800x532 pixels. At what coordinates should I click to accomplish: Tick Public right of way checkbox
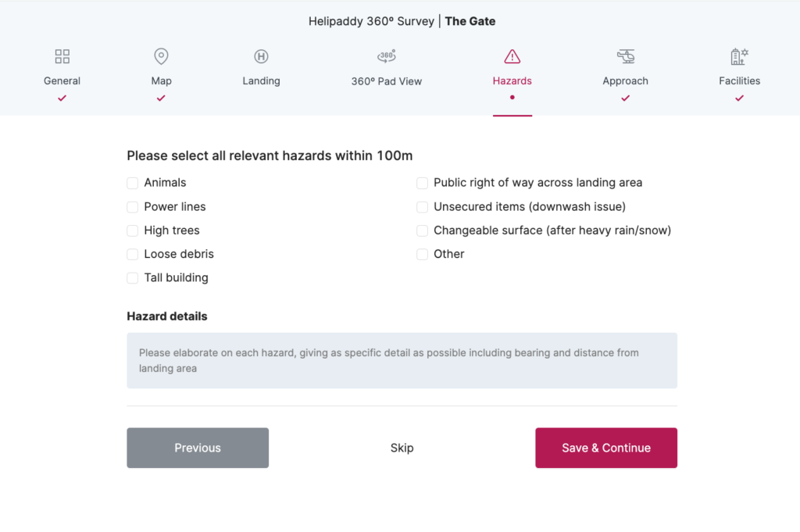point(422,183)
